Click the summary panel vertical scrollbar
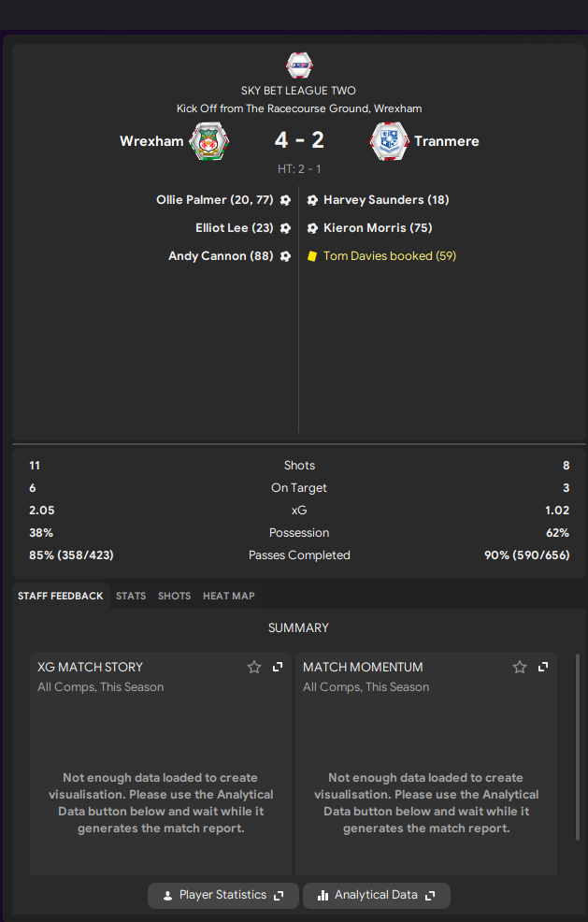 tap(578, 747)
